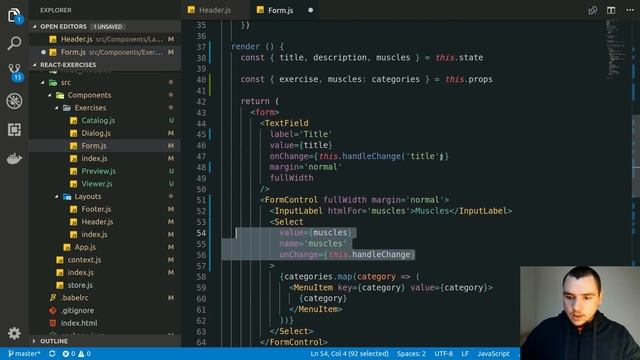Change line ending via LF status item
Image resolution: width=640 pixels, height=360 pixels.
pos(465,353)
